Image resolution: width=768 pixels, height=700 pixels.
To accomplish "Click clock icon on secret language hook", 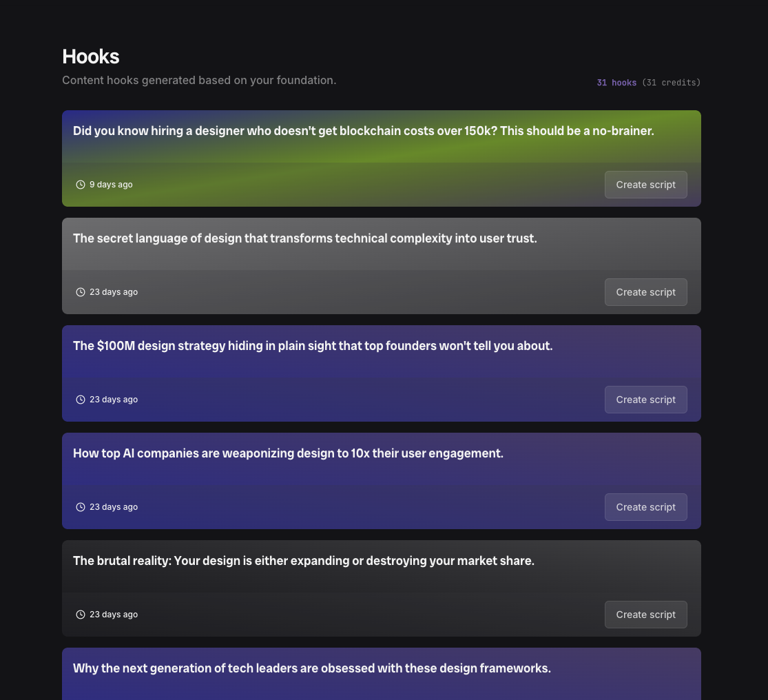I will 81,292.
